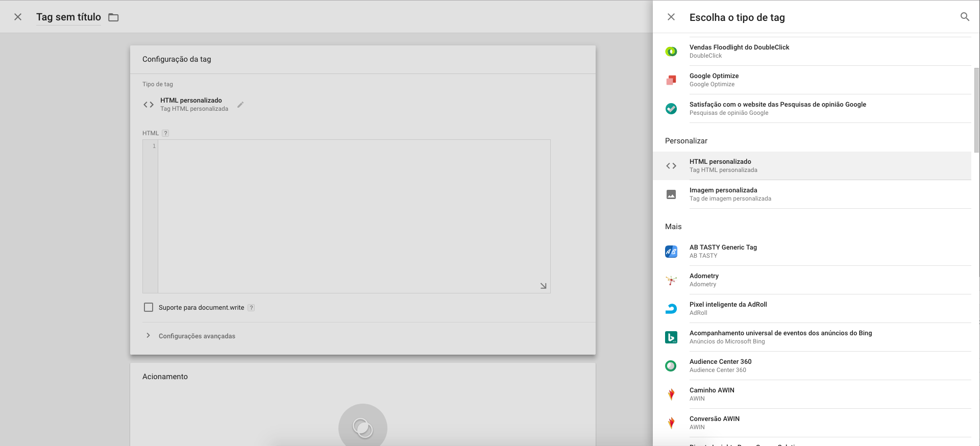Choose Google Optimize tag icon

pos(671,80)
